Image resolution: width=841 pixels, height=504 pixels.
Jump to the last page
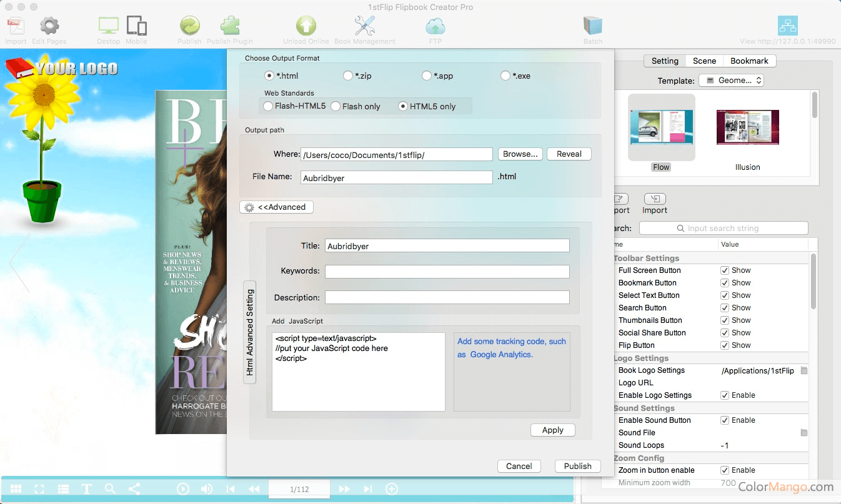point(368,489)
